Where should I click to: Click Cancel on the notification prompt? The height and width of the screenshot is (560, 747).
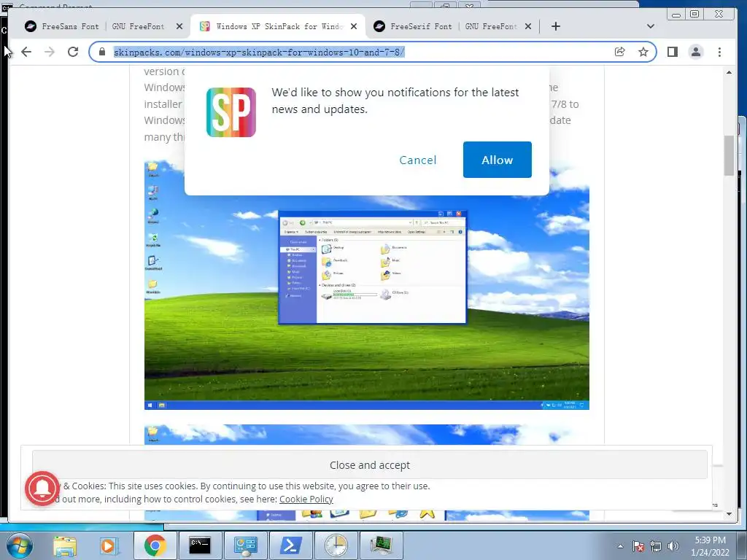click(417, 160)
